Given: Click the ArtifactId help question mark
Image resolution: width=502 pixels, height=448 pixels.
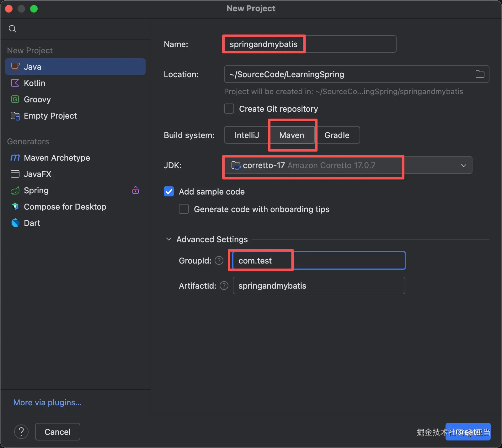Looking at the screenshot, I should (x=224, y=285).
